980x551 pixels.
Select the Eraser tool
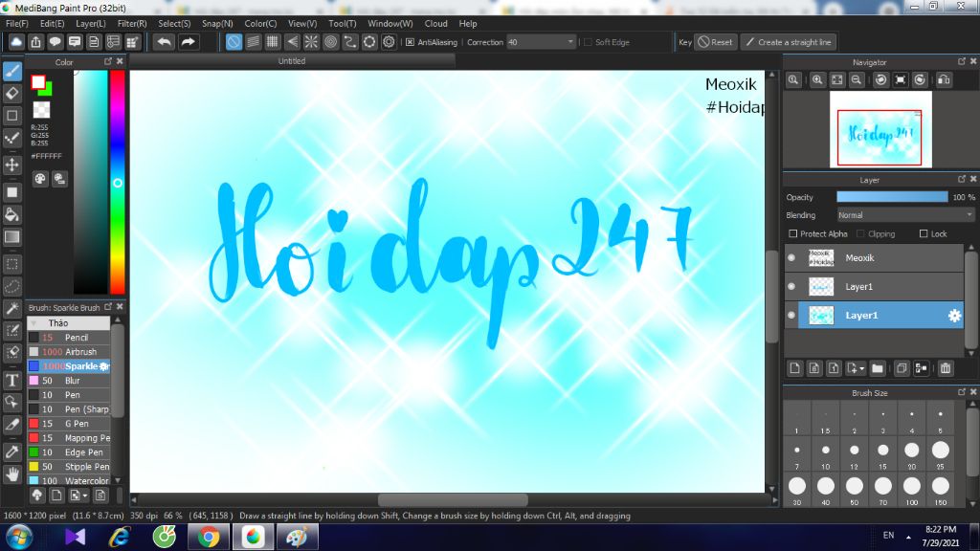11,94
